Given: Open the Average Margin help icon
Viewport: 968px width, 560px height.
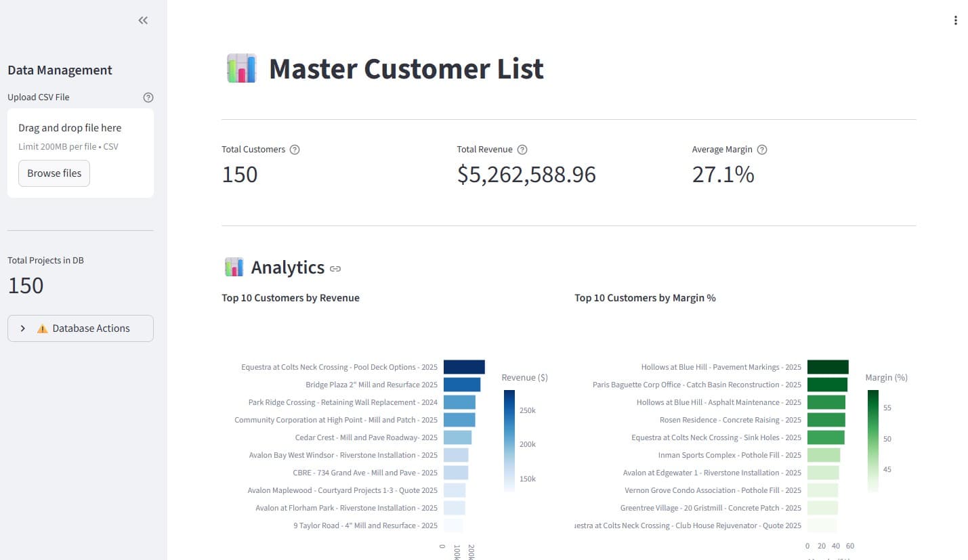Looking at the screenshot, I should point(762,149).
